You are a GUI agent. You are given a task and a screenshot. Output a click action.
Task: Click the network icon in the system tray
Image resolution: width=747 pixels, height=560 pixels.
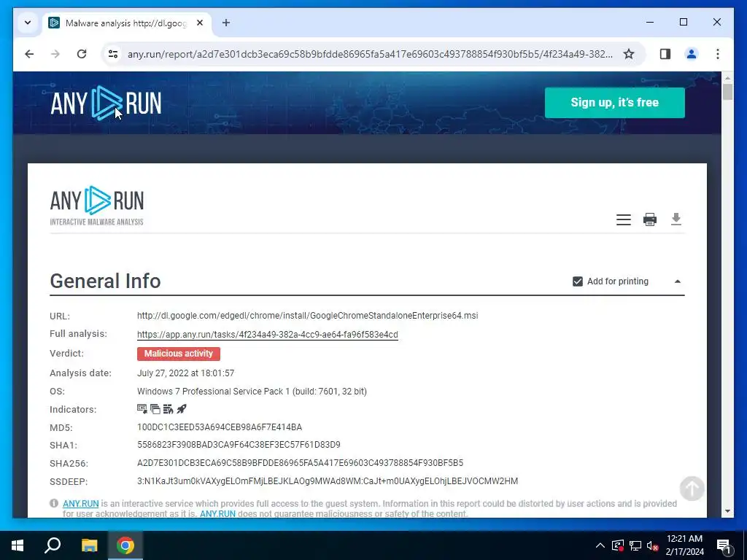click(635, 545)
